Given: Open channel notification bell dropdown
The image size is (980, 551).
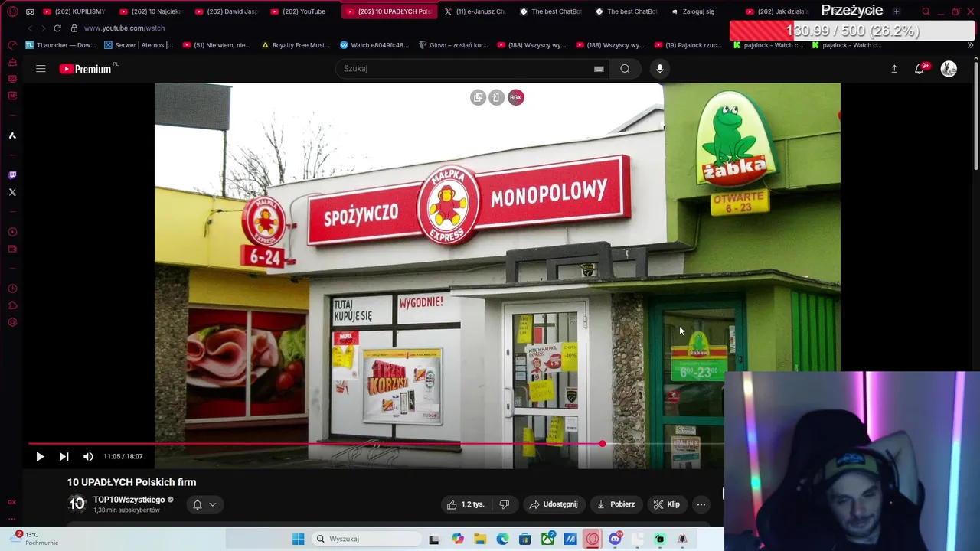Looking at the screenshot, I should tap(204, 504).
